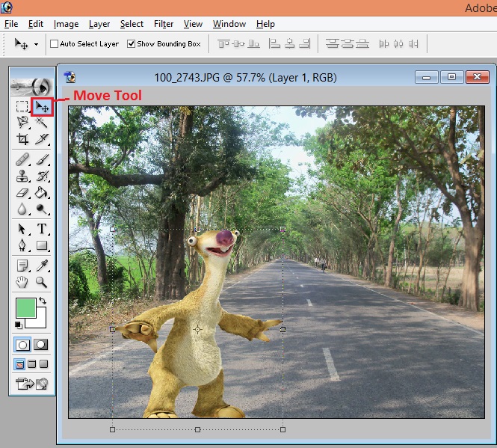This screenshot has width=497, height=448.
Task: Open the Filter menu
Action: [164, 24]
